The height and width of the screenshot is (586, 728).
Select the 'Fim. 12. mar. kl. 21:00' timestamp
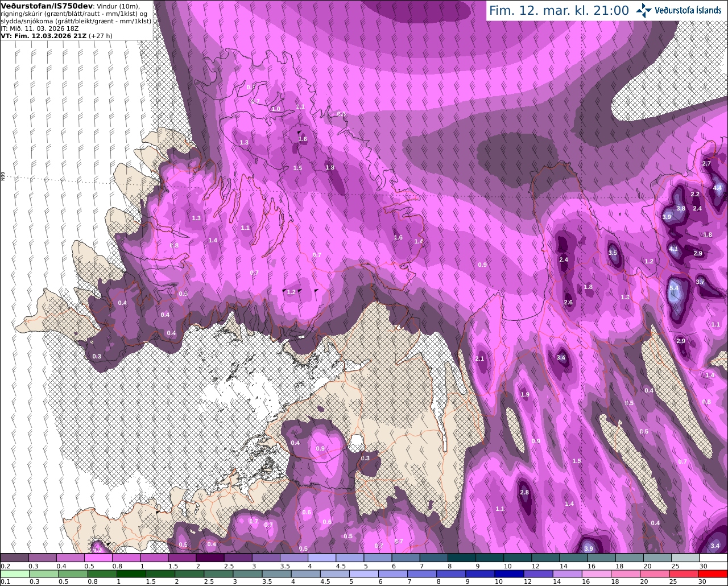[x=559, y=11]
